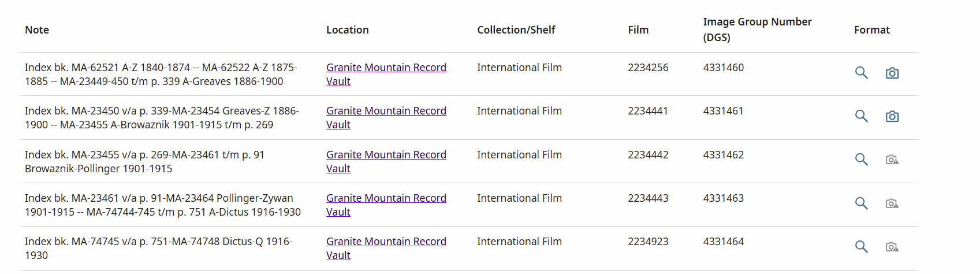This screenshot has width=980, height=274.
Task: Search index of film 2234442
Action: (x=861, y=160)
